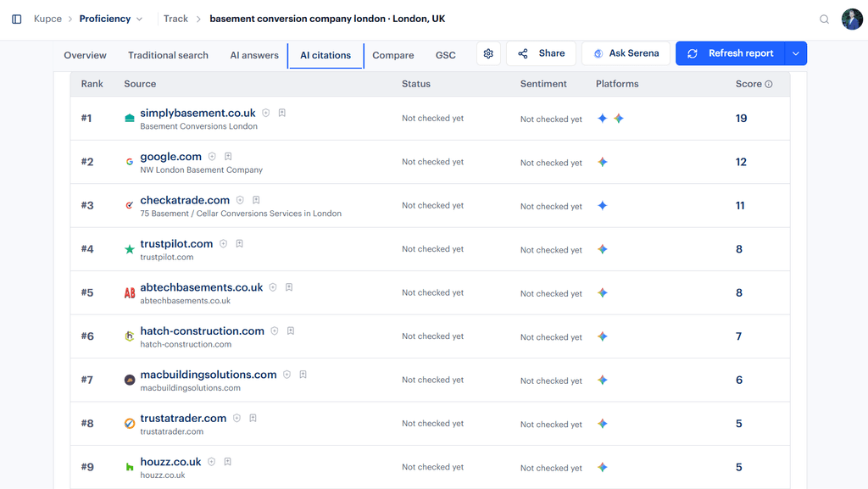Click platform icon in trustpilot.com row
Screen dimensions: 868x489
point(603,249)
